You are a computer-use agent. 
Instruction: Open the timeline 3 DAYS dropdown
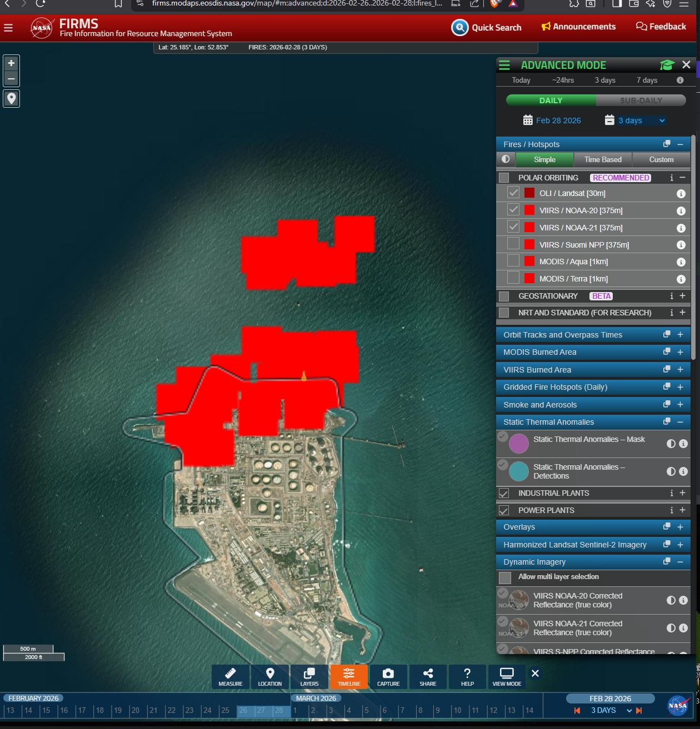point(611,711)
